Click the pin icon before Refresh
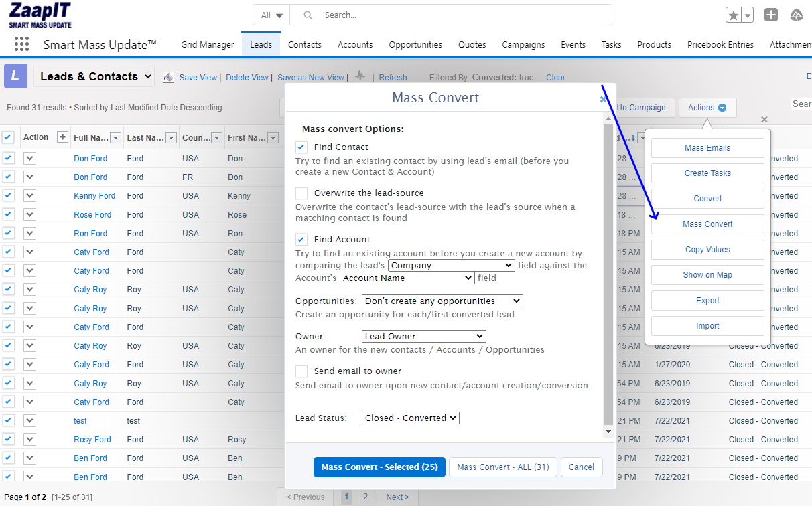This screenshot has height=506, width=812. (x=360, y=76)
